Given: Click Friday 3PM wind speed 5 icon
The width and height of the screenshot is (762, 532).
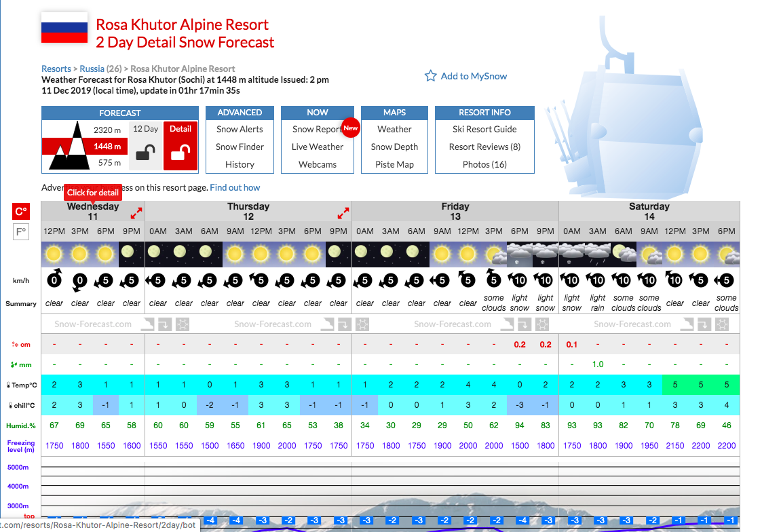Looking at the screenshot, I should [493, 279].
